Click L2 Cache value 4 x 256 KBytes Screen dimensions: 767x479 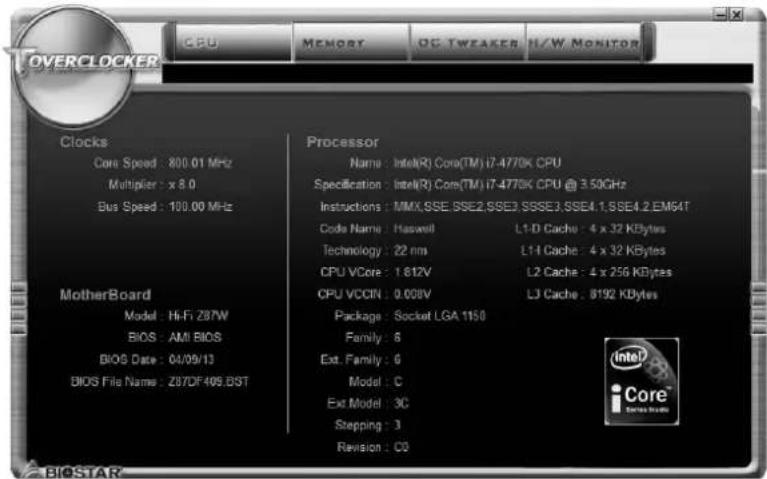(x=630, y=272)
